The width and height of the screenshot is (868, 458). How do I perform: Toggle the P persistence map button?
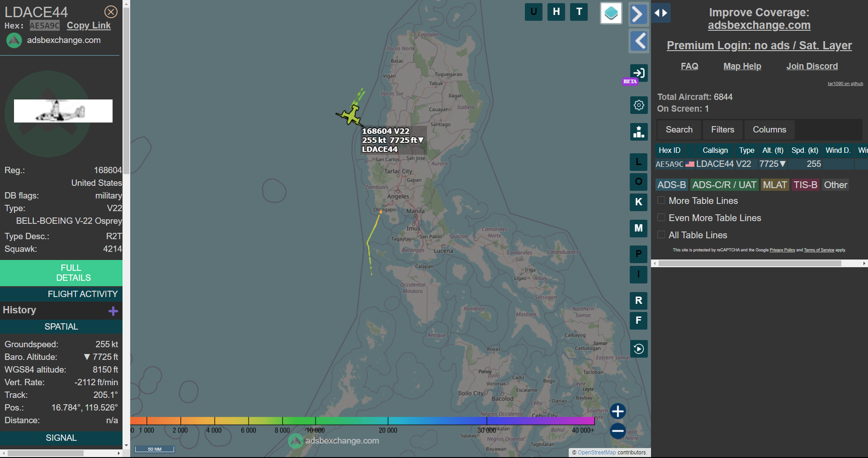(x=639, y=254)
